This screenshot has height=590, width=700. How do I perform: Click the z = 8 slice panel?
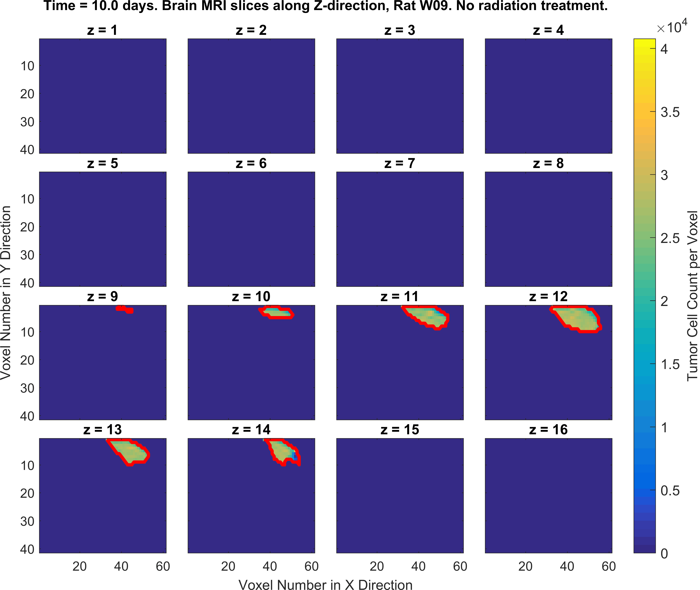tap(549, 229)
